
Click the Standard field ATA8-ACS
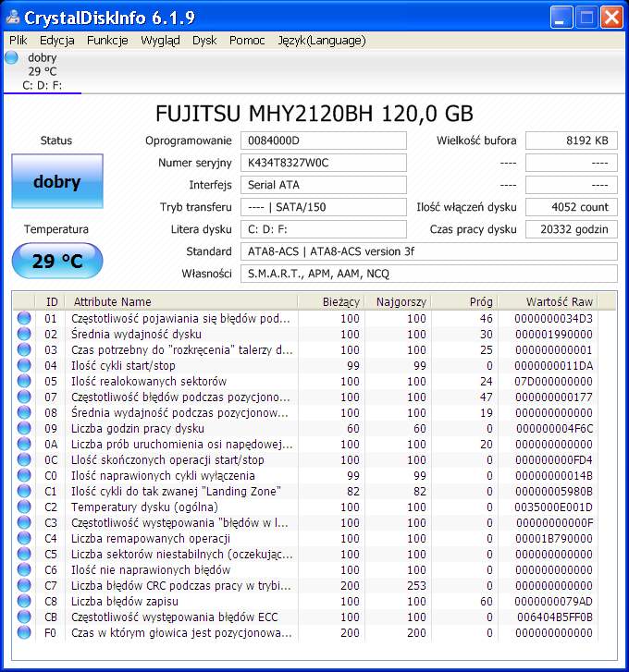point(429,251)
